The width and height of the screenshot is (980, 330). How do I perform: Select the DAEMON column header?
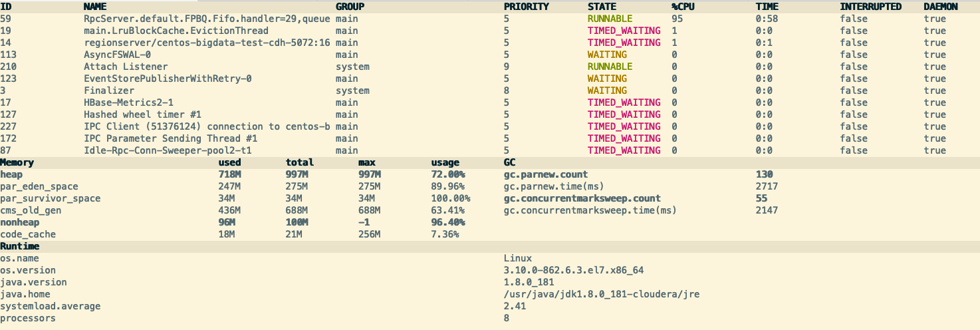click(x=941, y=7)
